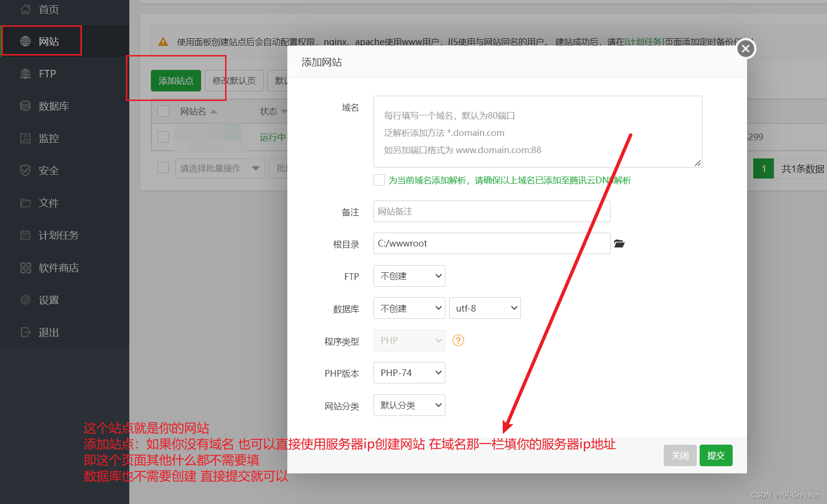This screenshot has height=504, width=827.
Task: Open 设置 menu entry
Action: 49,300
